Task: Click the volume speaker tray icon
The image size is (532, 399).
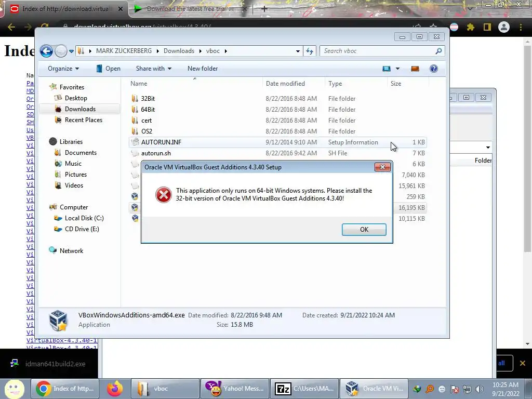Action: point(479,389)
